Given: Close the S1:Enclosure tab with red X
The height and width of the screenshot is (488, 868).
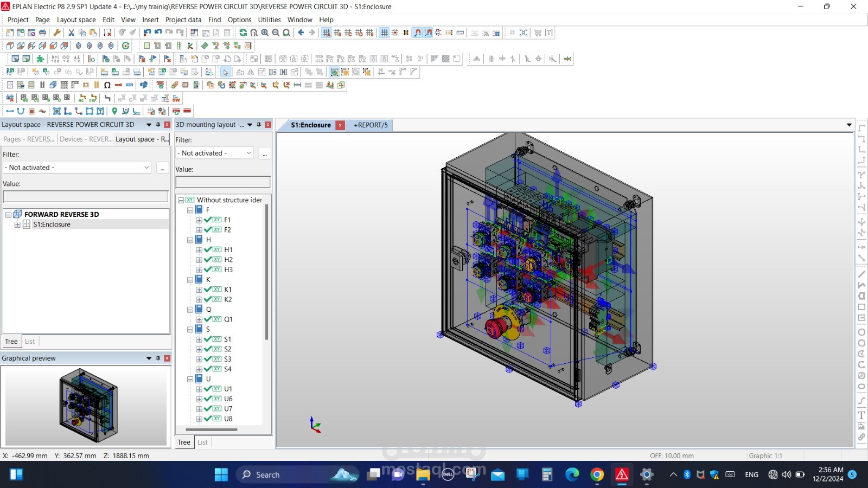Looking at the screenshot, I should click(x=340, y=125).
